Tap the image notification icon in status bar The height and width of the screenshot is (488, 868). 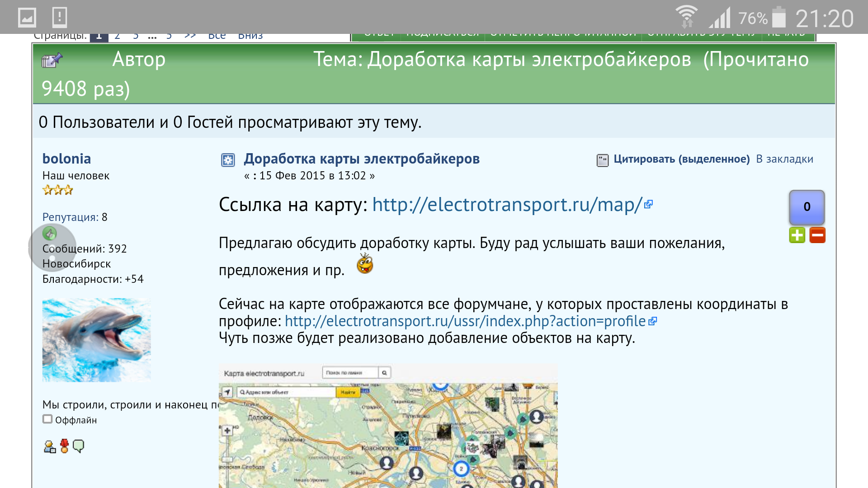(27, 18)
